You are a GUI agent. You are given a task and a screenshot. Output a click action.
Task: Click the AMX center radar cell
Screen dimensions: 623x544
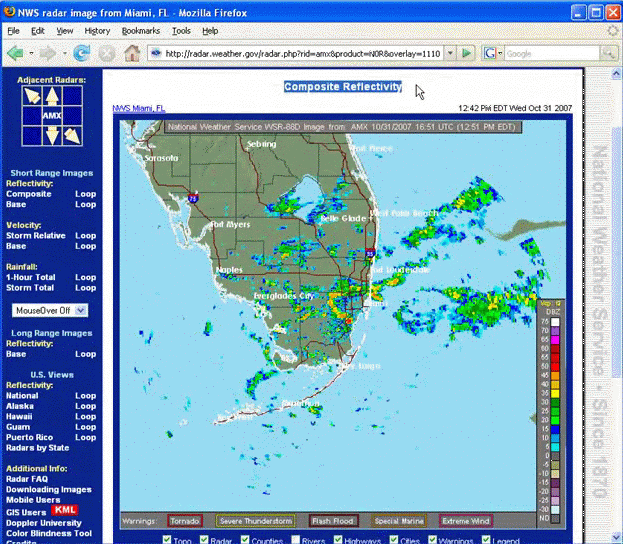point(52,116)
